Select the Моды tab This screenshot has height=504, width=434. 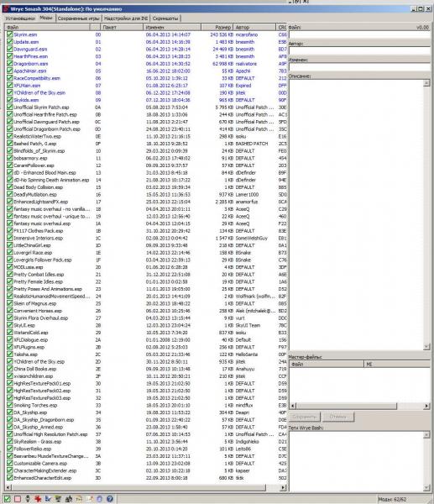pos(46,18)
